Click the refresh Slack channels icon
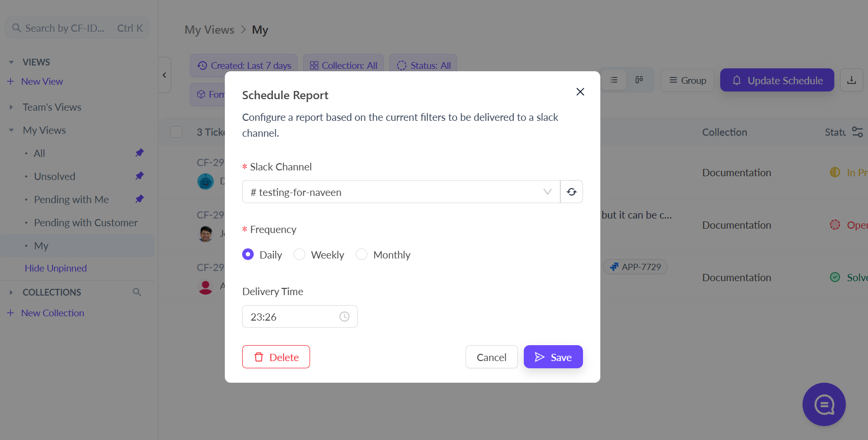This screenshot has height=440, width=868. [x=571, y=192]
